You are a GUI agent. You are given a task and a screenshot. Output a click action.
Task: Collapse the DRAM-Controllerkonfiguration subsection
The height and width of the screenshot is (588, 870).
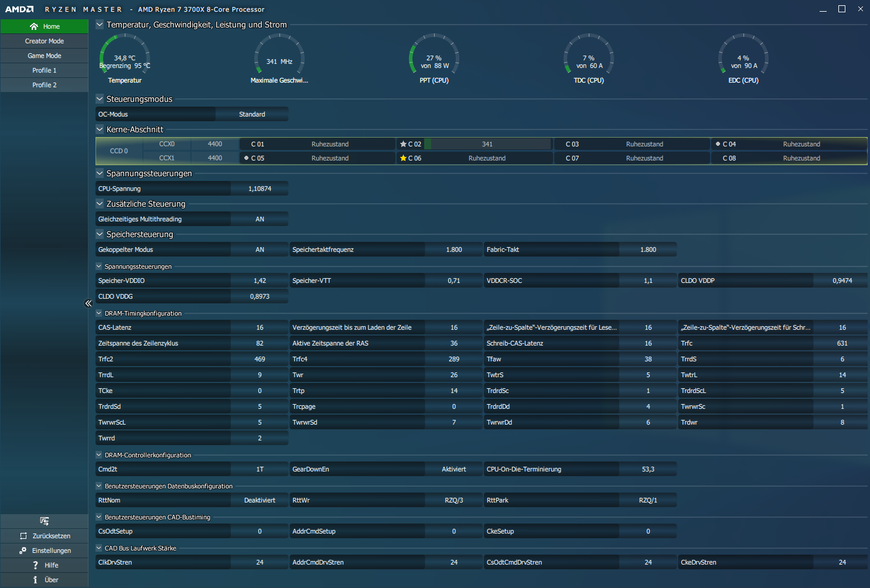(99, 455)
